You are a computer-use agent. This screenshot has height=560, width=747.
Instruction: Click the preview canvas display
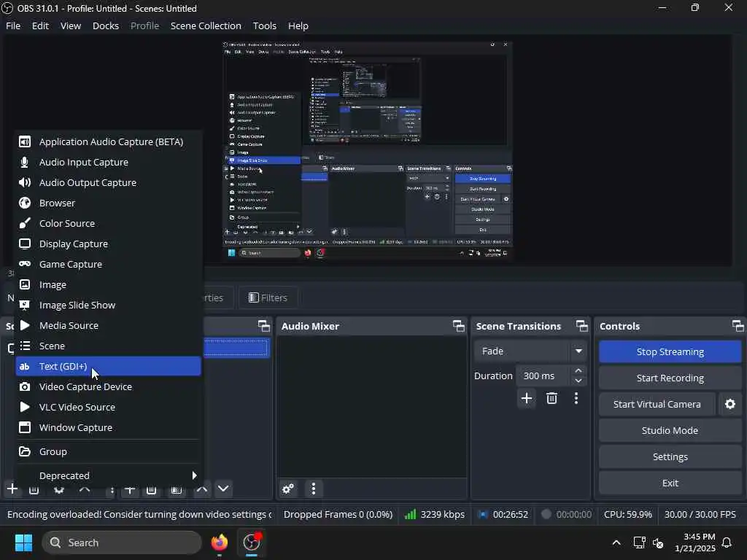coord(368,152)
